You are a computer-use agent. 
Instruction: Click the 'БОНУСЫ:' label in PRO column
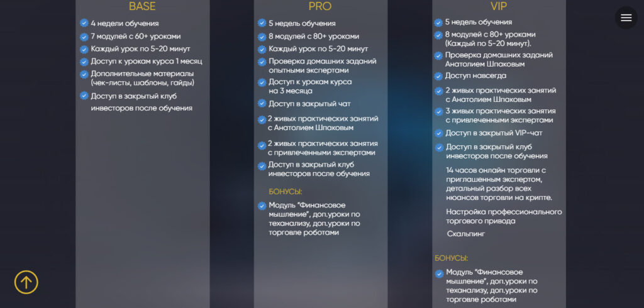(x=286, y=192)
